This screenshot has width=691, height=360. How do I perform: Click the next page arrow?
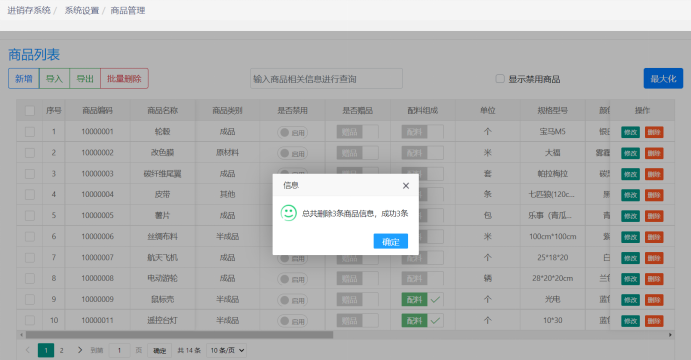pos(80,350)
